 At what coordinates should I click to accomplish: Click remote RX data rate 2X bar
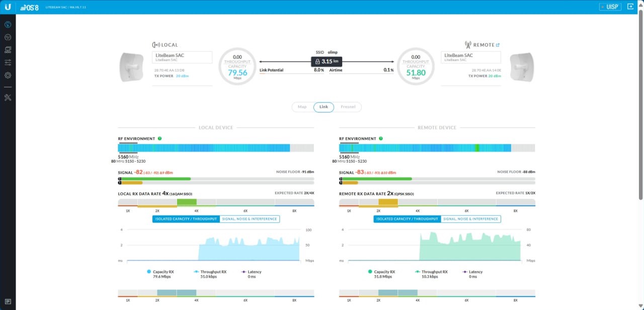point(437,202)
